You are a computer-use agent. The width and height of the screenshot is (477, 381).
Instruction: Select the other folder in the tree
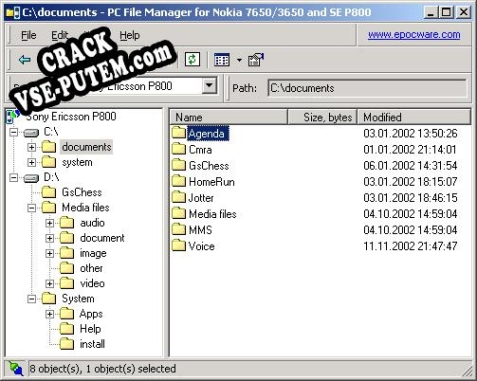[91, 268]
